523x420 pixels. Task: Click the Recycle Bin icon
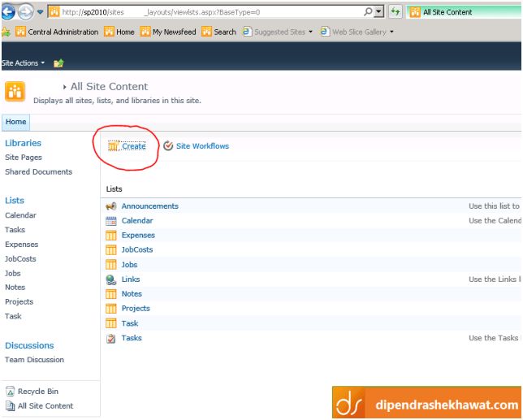click(x=11, y=392)
